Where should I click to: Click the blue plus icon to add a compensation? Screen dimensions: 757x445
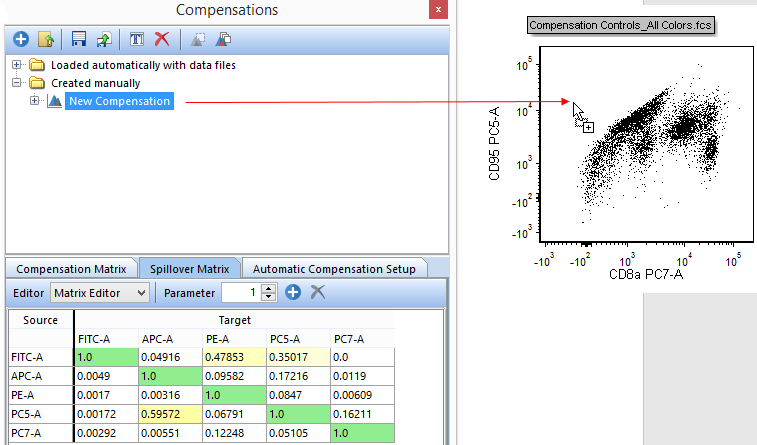coord(21,40)
